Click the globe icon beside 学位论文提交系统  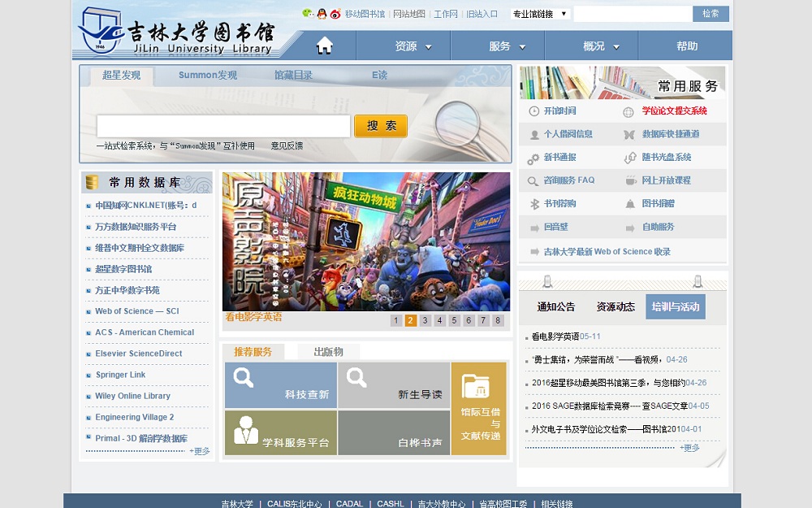[x=628, y=112]
